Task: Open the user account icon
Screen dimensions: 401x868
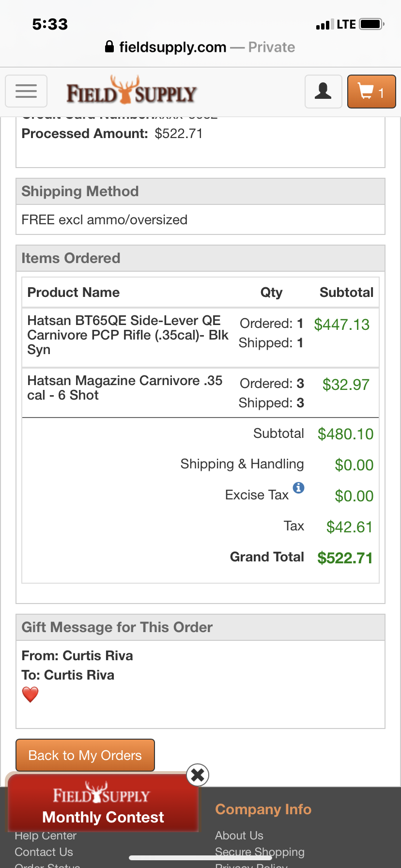Action: click(323, 91)
